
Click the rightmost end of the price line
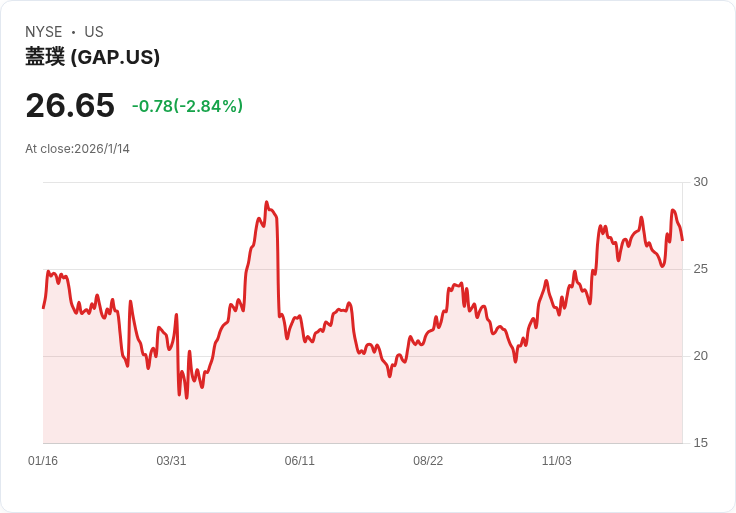682,240
